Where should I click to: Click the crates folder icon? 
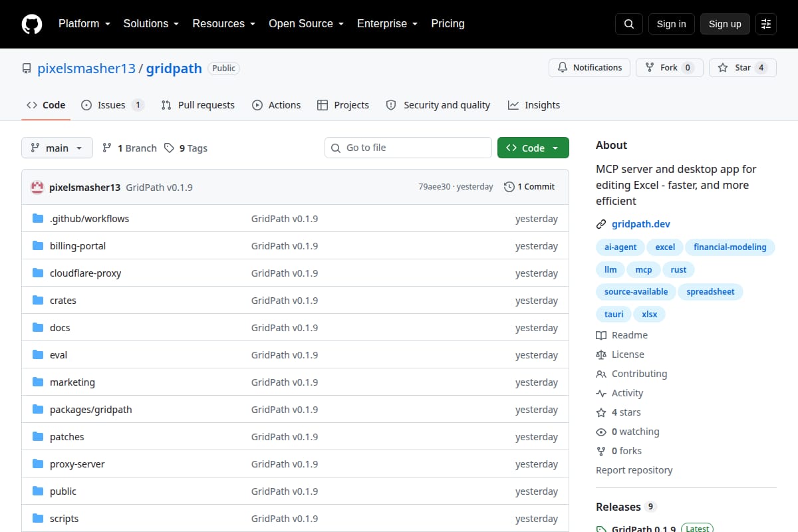click(x=38, y=301)
